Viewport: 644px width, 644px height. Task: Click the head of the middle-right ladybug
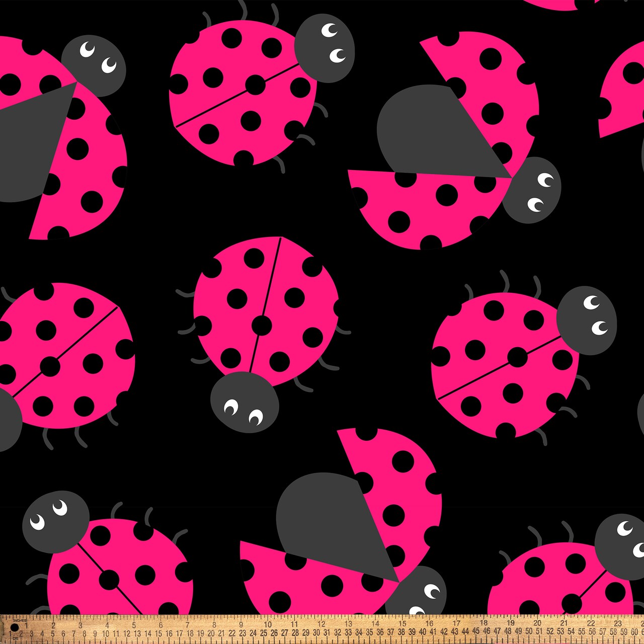587,320
